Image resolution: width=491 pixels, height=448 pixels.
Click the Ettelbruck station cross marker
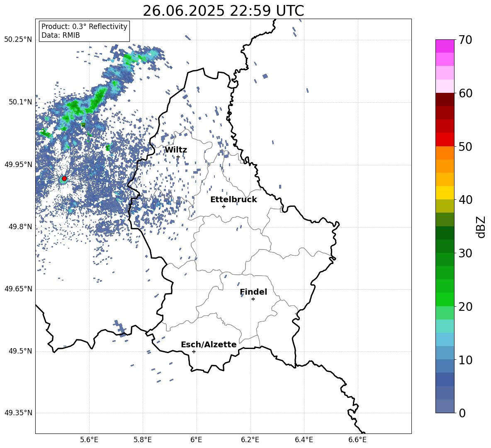coord(224,206)
